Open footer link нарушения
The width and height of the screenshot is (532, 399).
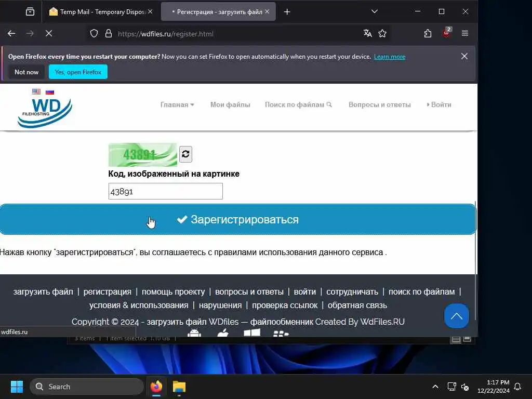(220, 305)
